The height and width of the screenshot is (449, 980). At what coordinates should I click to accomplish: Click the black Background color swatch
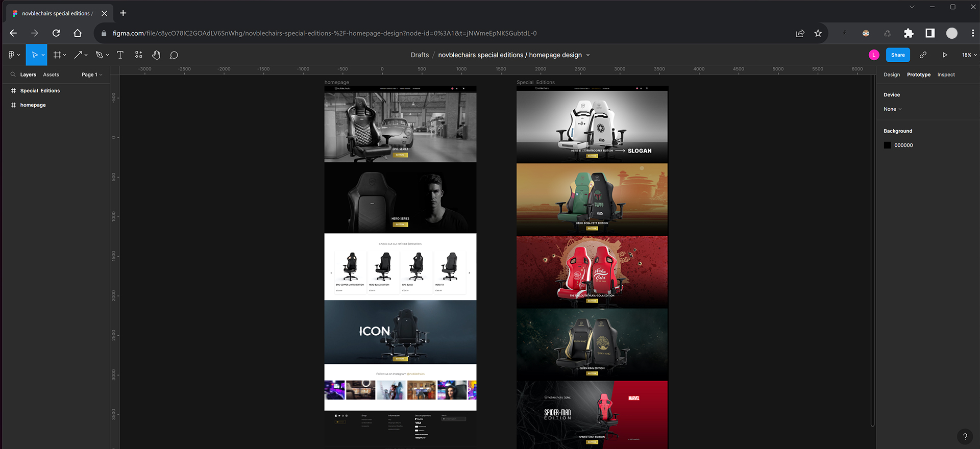(887, 145)
